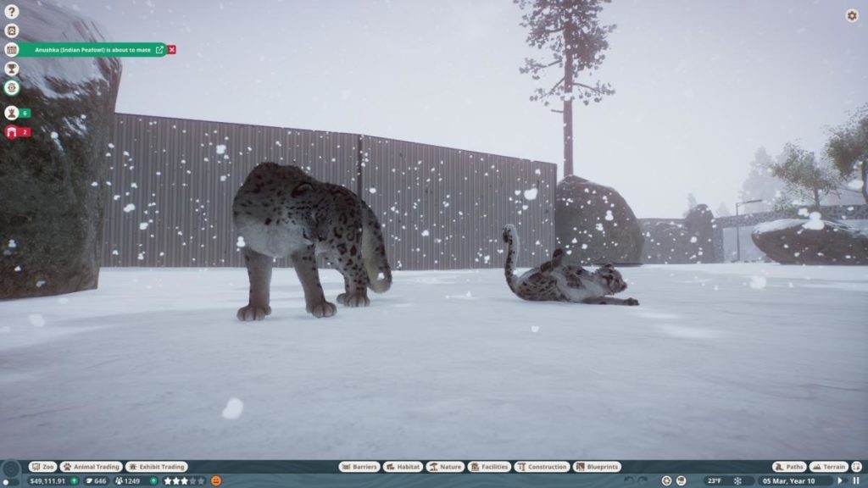Open the calendar events icon
The height and width of the screenshot is (488, 868).
[x=11, y=50]
